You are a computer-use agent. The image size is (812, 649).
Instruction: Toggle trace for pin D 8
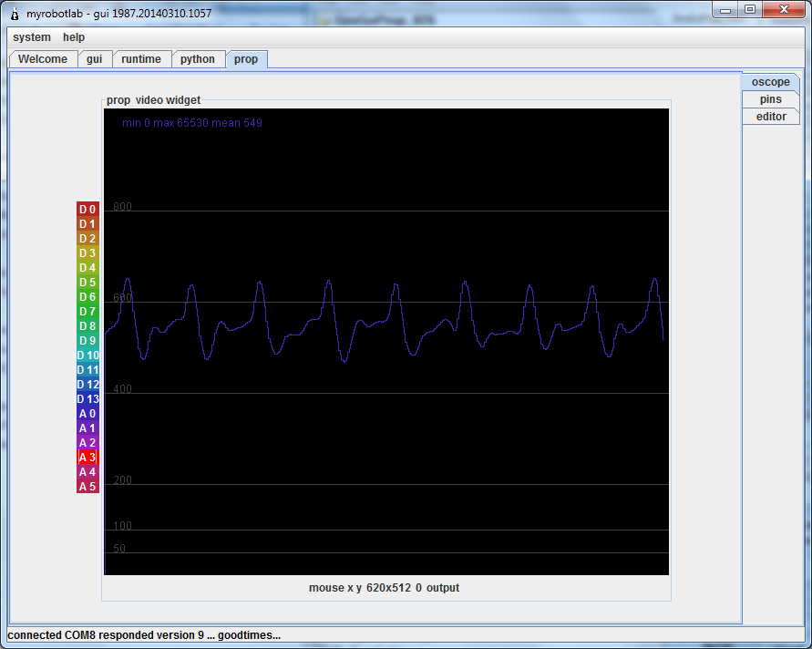click(x=87, y=325)
